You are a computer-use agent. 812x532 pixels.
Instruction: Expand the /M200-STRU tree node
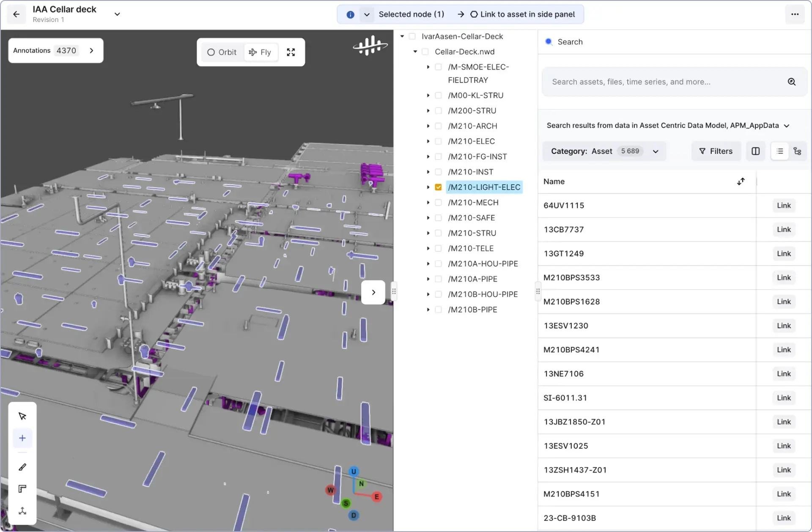428,111
